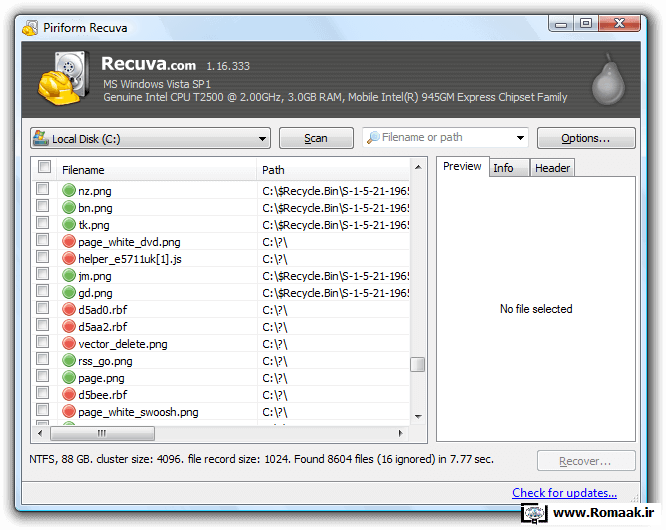666x530 pixels.
Task: Click the red status icon for vector_delete.png
Action: (x=69, y=343)
